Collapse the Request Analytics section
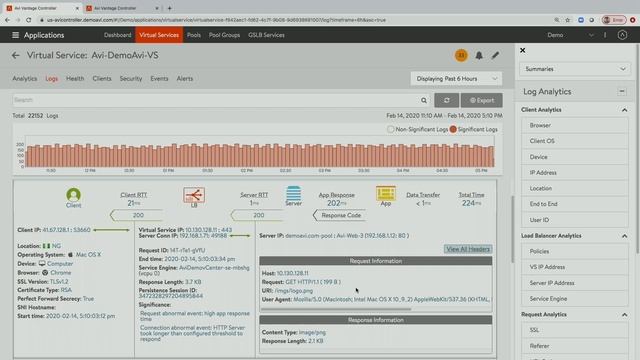The height and width of the screenshot is (360, 640). [x=624, y=315]
